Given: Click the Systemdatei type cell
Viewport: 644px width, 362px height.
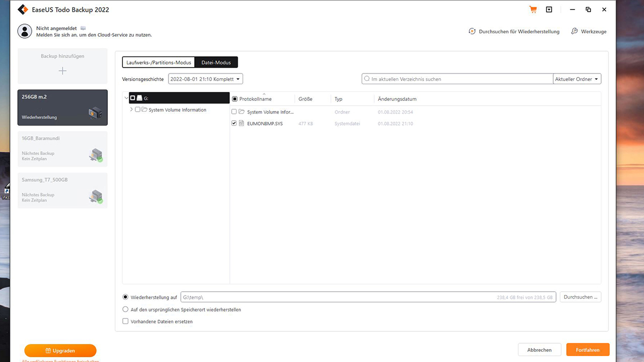Looking at the screenshot, I should 347,123.
